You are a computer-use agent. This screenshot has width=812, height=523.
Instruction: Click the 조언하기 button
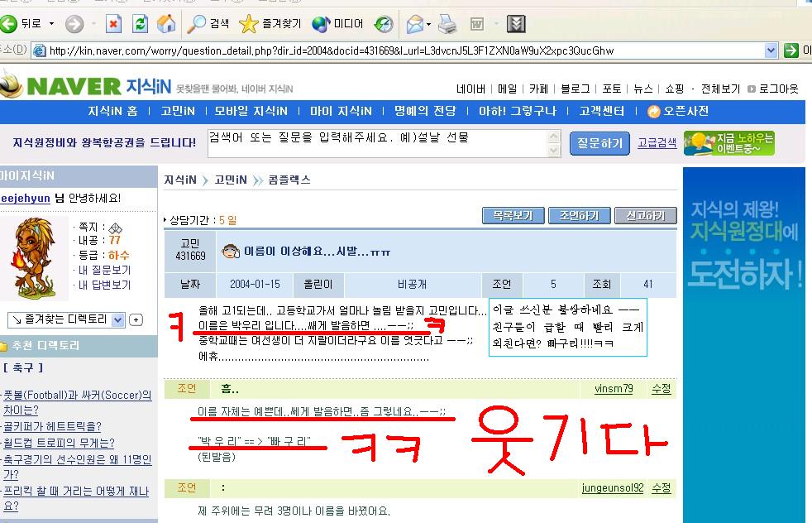tap(579, 216)
